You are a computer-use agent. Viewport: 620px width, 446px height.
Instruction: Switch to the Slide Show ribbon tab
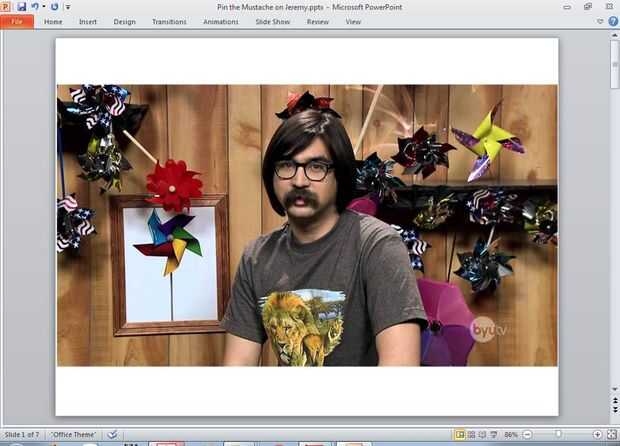pos(273,22)
